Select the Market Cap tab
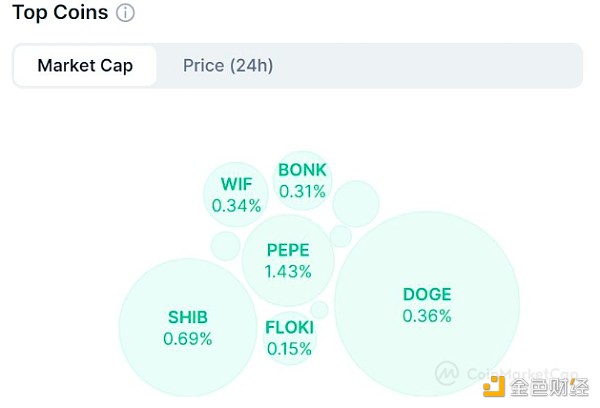The image size is (600, 408). tap(85, 66)
